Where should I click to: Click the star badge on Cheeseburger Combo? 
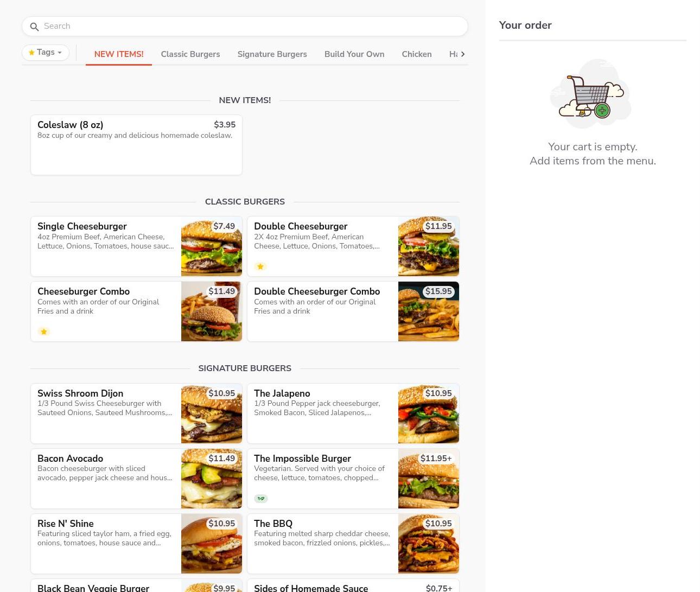coord(44,332)
